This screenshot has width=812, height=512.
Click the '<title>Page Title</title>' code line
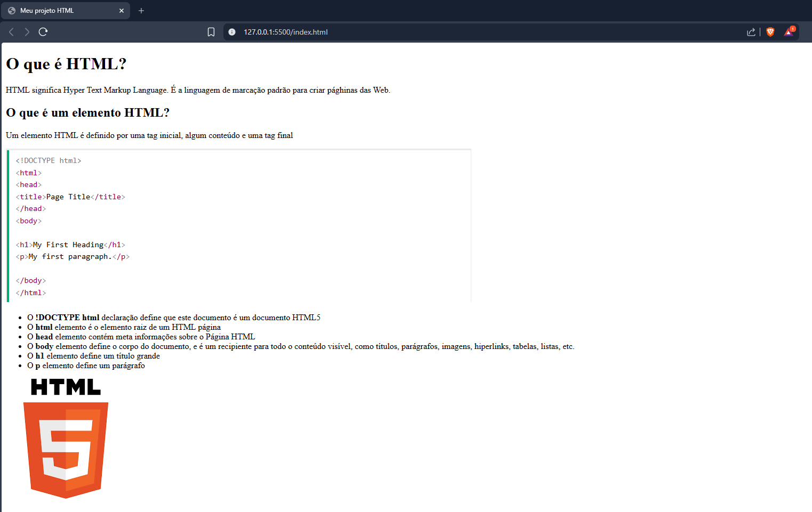coord(70,197)
